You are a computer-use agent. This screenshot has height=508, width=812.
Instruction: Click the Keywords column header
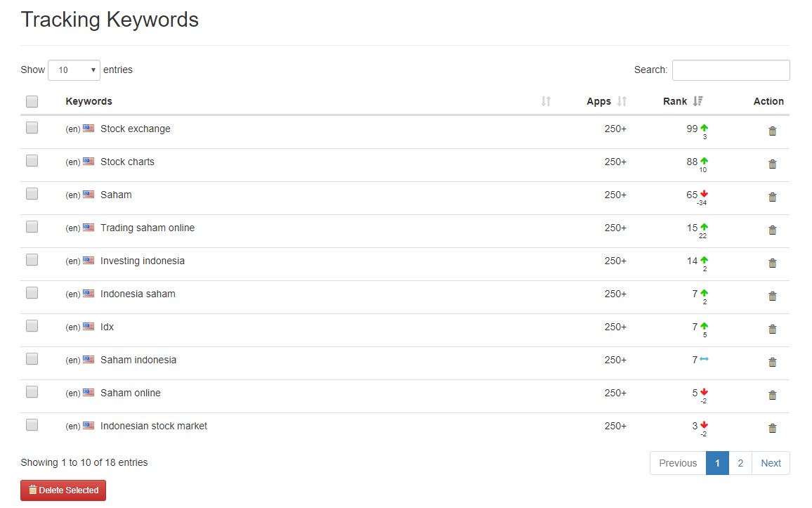89,101
